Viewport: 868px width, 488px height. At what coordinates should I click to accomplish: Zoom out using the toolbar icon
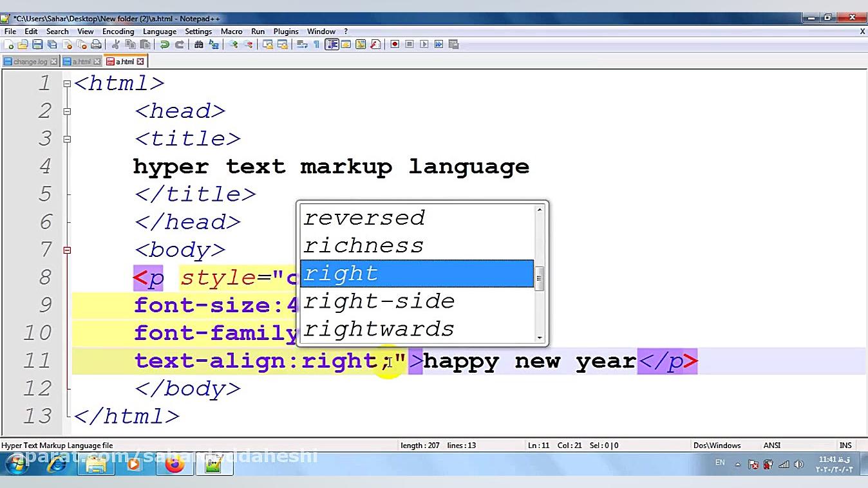(248, 44)
